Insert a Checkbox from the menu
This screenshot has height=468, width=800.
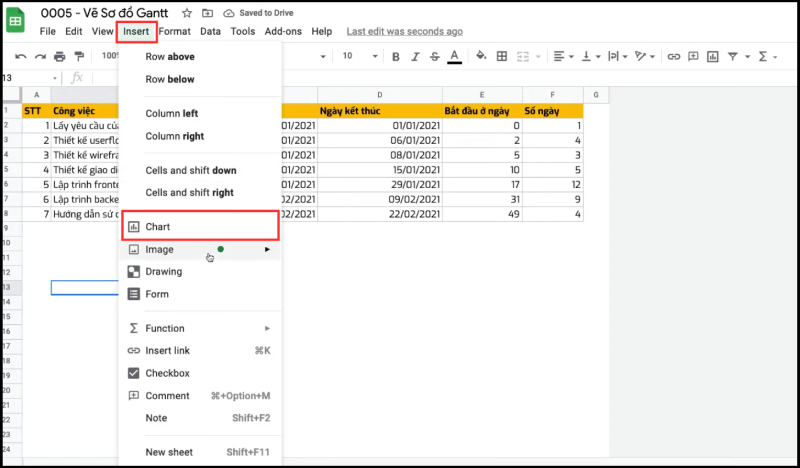click(200, 373)
